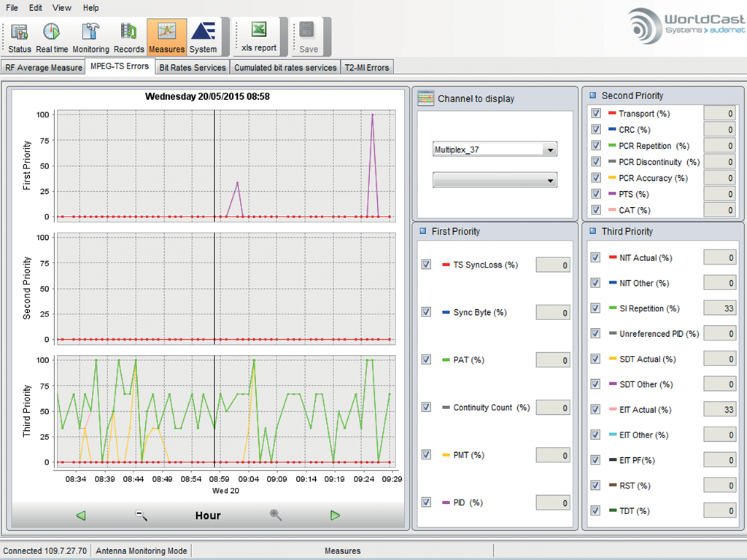
Task: Uncheck SI Repetition in Third Priority
Action: 595,308
